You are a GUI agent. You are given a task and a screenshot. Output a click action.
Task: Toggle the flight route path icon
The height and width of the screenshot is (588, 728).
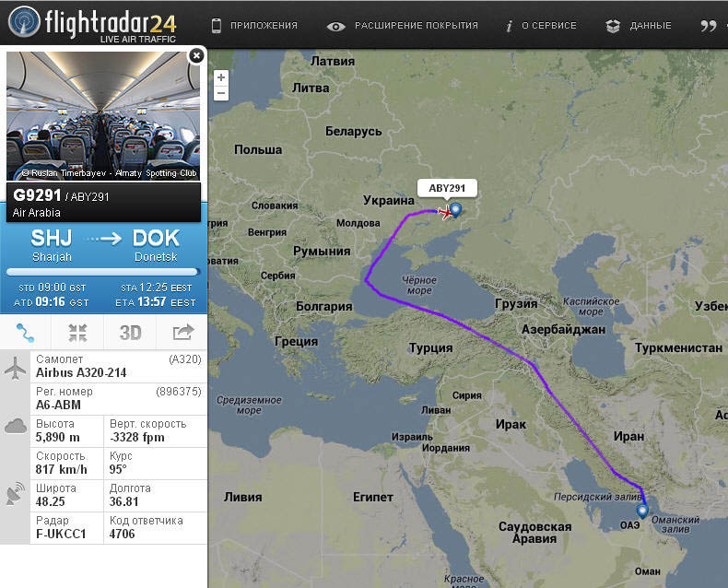click(26, 333)
